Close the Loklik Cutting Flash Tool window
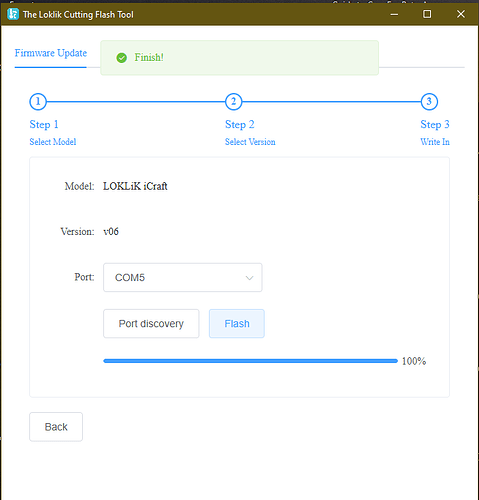 tap(461, 14)
